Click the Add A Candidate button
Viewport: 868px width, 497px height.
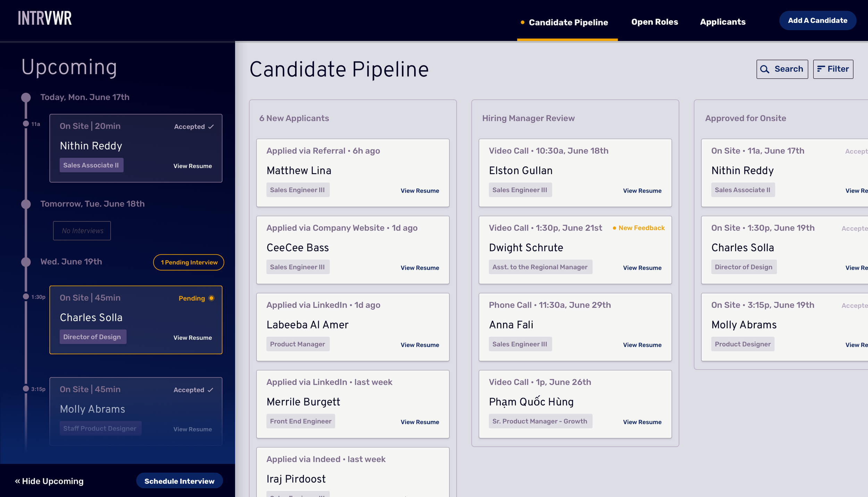click(x=817, y=20)
